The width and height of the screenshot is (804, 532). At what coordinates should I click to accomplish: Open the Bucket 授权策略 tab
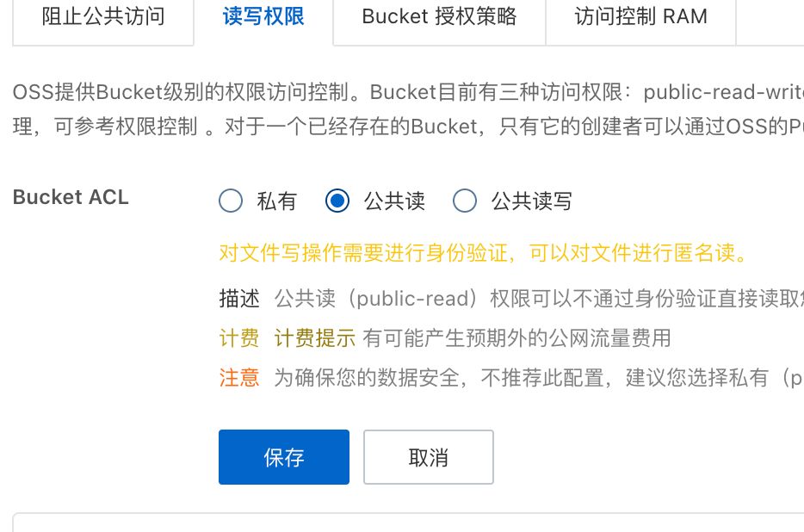pyautogui.click(x=439, y=16)
